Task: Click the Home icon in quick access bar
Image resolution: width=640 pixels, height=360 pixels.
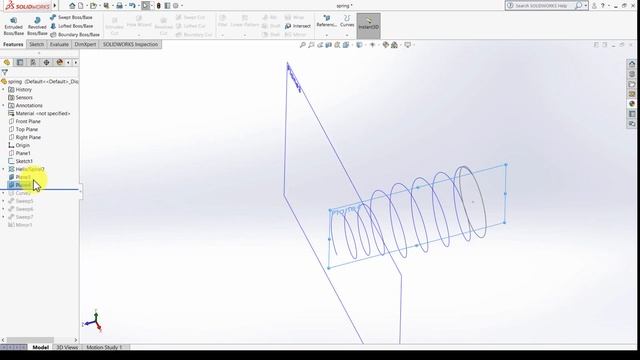Action: [72, 6]
